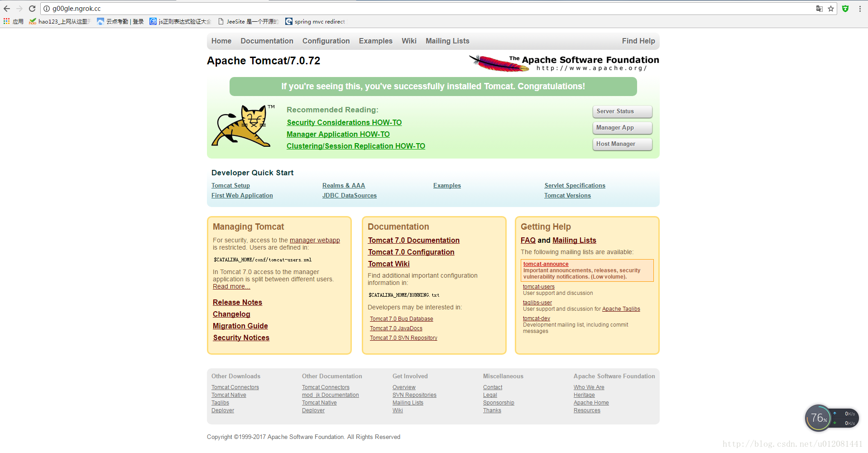Click Find Help in the nav bar
868x453 pixels.
click(x=638, y=41)
